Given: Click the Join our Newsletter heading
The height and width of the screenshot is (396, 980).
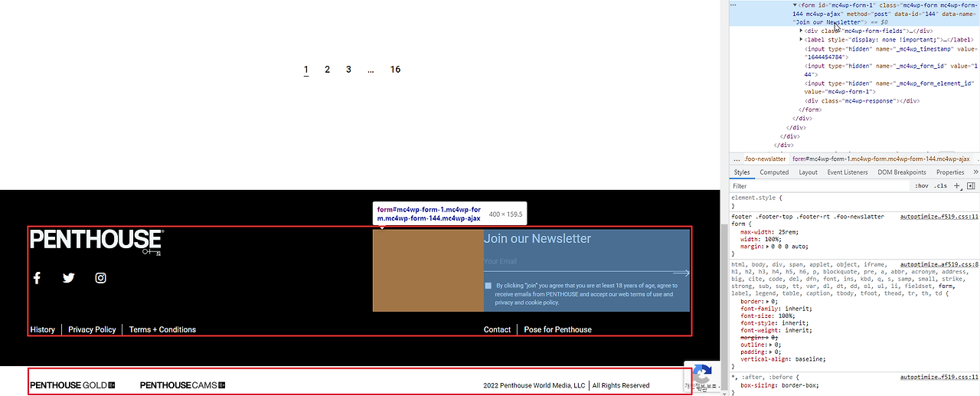Looking at the screenshot, I should (x=537, y=239).
